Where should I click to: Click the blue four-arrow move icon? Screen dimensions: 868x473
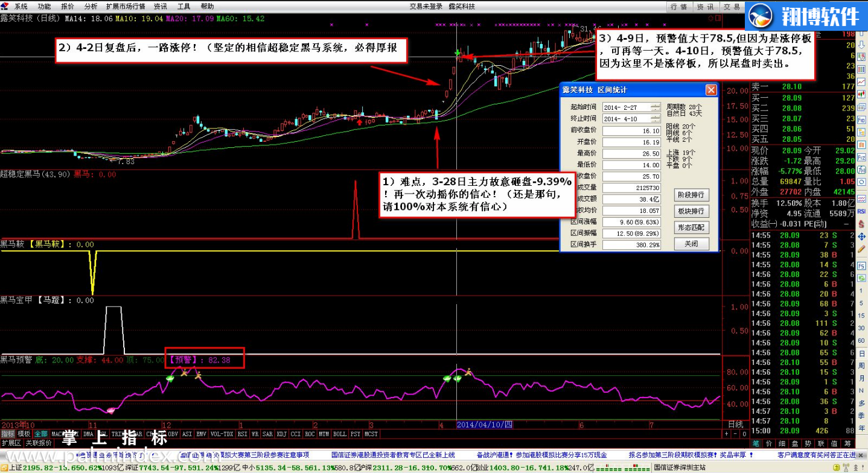[862, 236]
